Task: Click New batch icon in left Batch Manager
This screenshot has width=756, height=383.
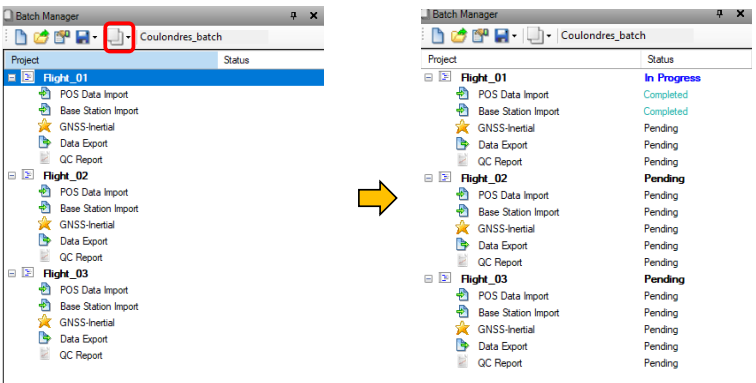Action: pos(21,37)
